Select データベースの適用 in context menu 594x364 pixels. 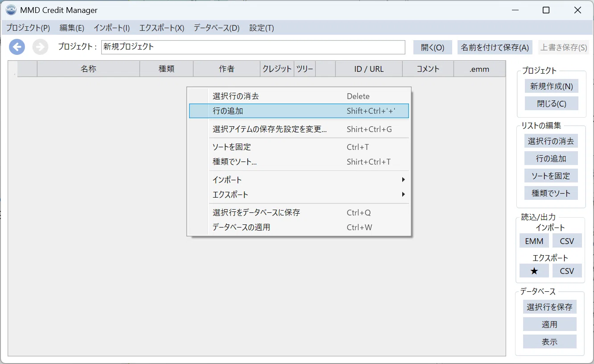pyautogui.click(x=299, y=227)
